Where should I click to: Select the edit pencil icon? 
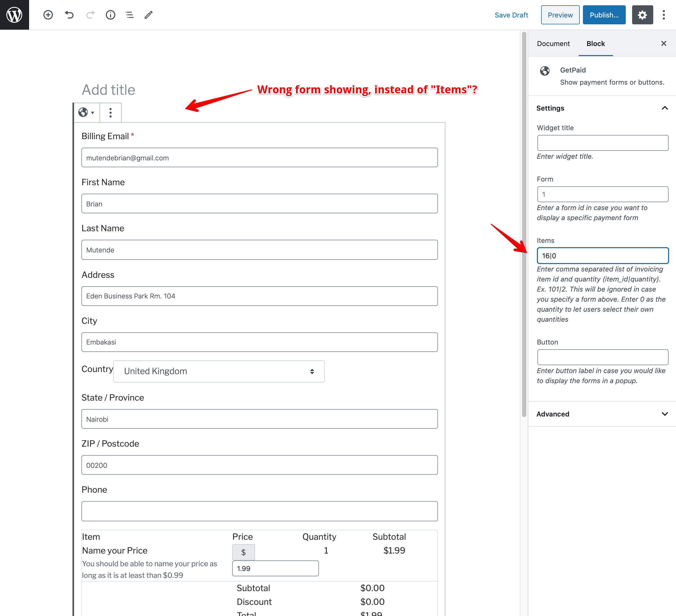click(x=148, y=15)
